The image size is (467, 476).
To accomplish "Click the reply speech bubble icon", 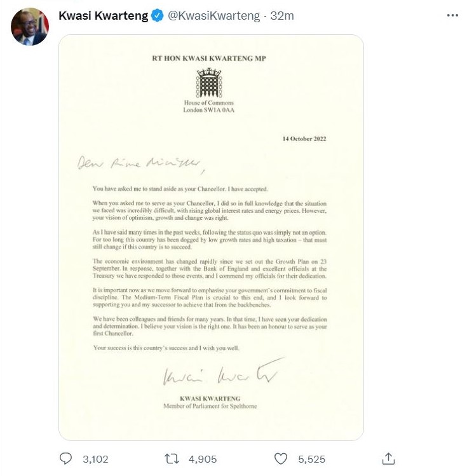I will point(66,458).
